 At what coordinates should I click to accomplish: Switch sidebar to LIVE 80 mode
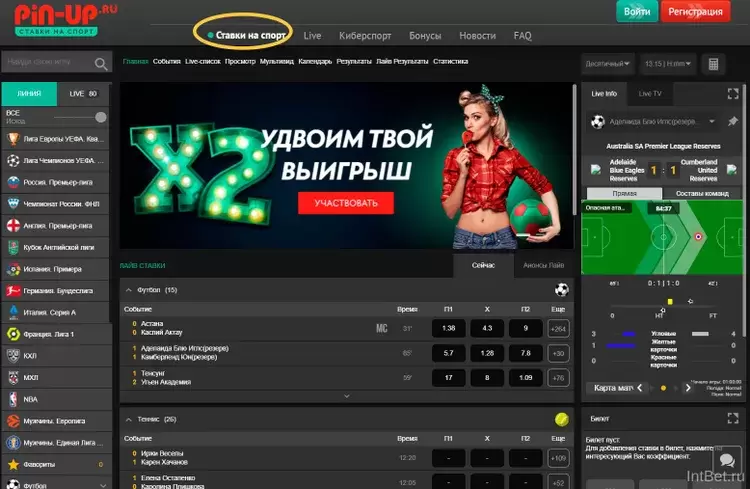pos(83,94)
